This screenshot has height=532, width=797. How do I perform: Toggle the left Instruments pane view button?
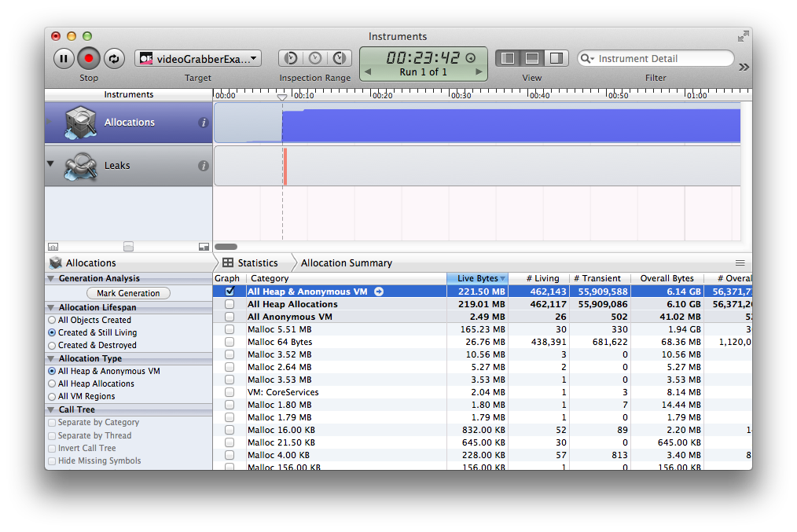508,58
